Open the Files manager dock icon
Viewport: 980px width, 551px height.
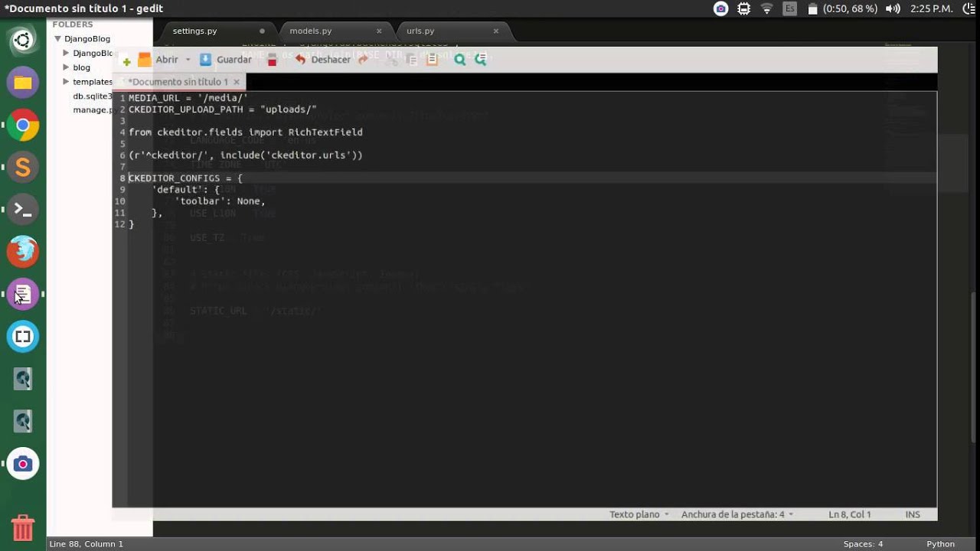23,83
